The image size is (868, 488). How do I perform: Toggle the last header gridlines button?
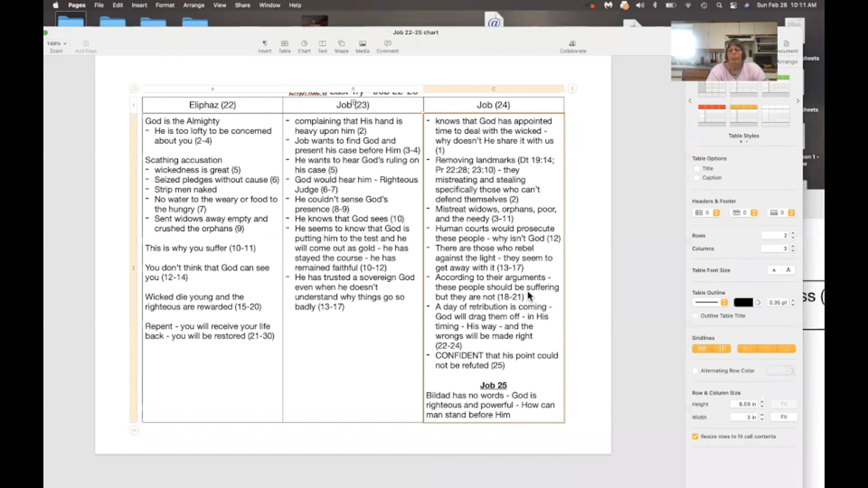pyautogui.click(x=786, y=348)
